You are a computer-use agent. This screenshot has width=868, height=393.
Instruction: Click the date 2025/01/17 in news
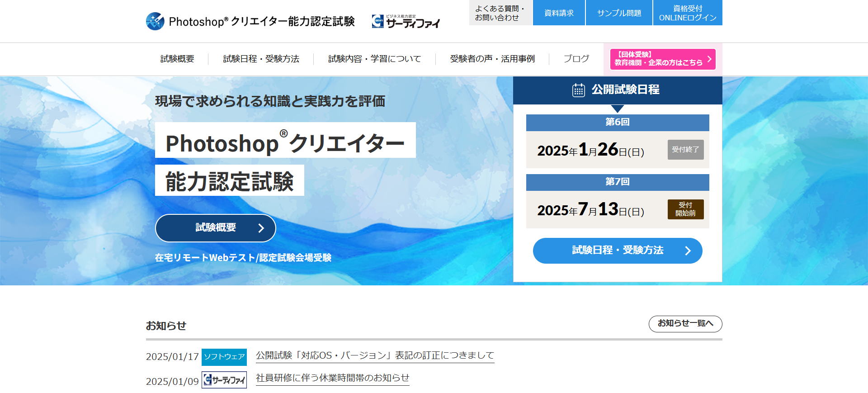tap(172, 357)
